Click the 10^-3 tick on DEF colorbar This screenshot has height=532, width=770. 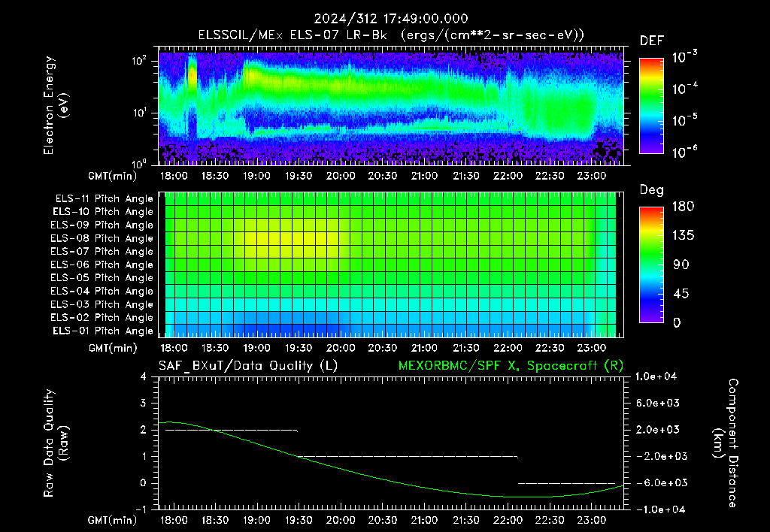coord(685,57)
